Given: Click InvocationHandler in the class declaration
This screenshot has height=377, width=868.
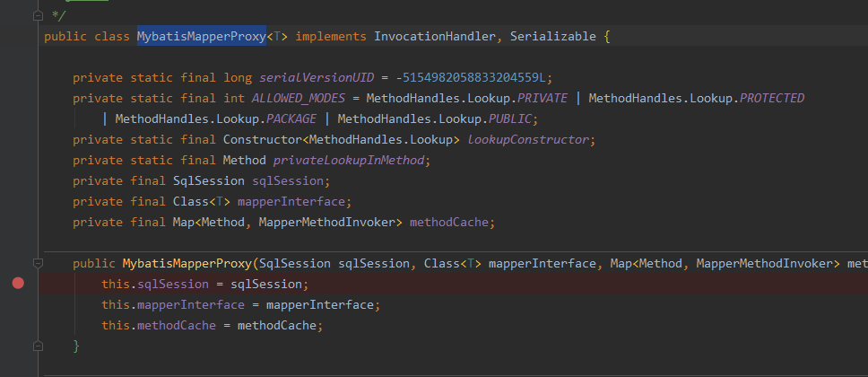Looking at the screenshot, I should point(435,37).
